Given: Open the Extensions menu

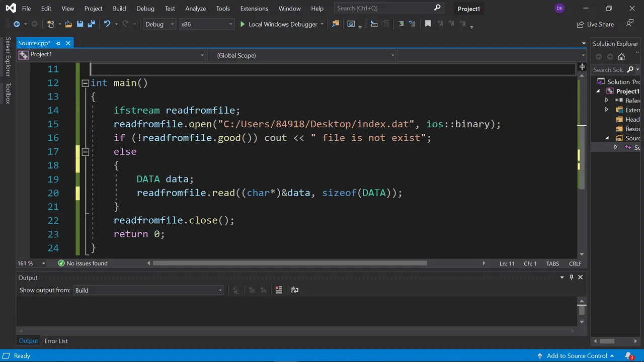Looking at the screenshot, I should (x=254, y=9).
